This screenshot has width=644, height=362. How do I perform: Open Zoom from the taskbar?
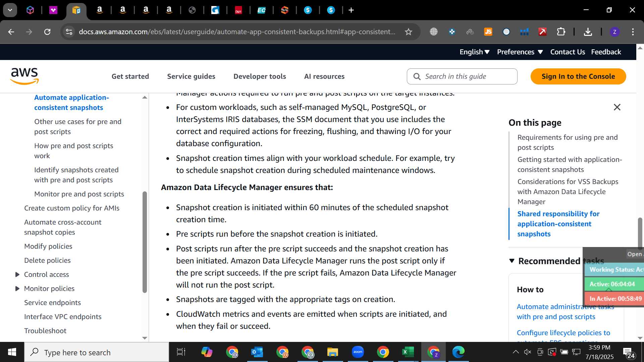point(358,352)
